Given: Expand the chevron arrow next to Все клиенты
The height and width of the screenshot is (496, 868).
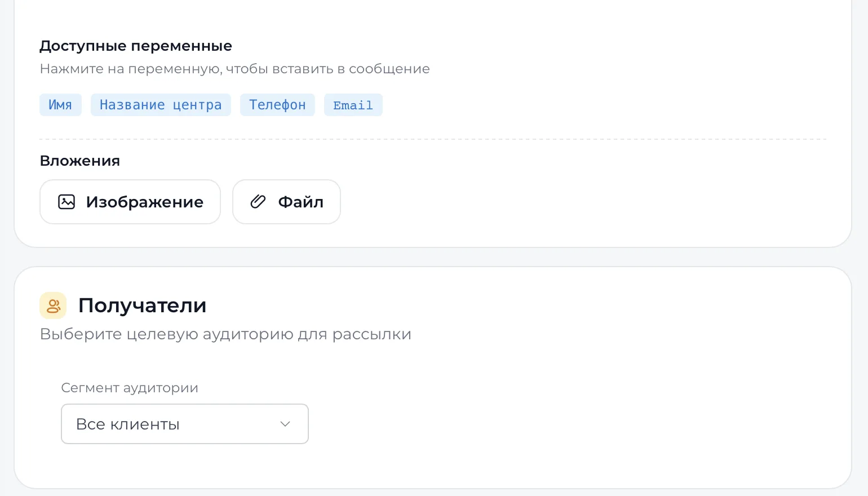Looking at the screenshot, I should coord(285,424).
